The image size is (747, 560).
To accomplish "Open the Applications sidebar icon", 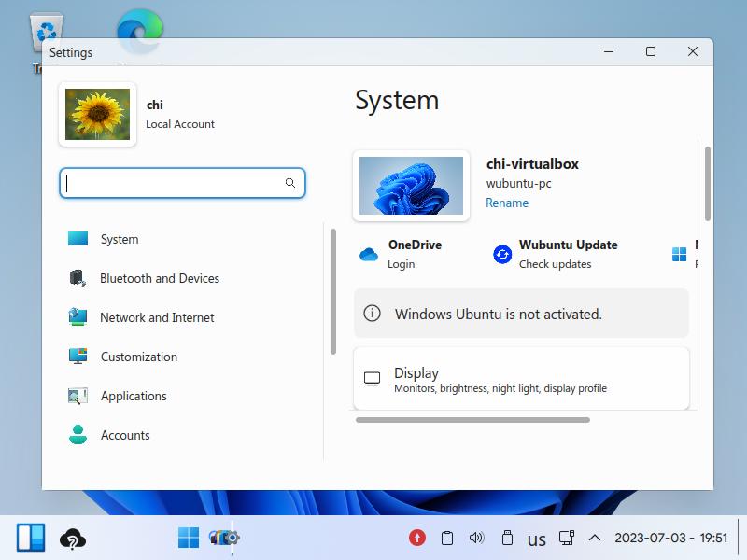I will click(x=78, y=396).
